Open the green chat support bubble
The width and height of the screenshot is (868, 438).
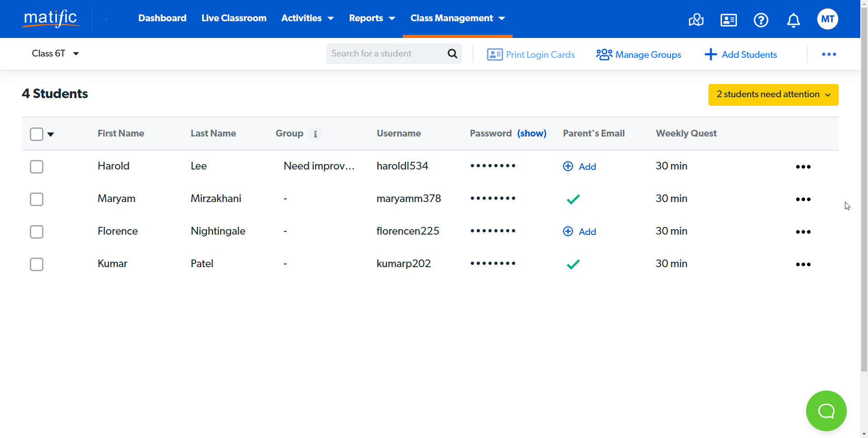pos(826,411)
